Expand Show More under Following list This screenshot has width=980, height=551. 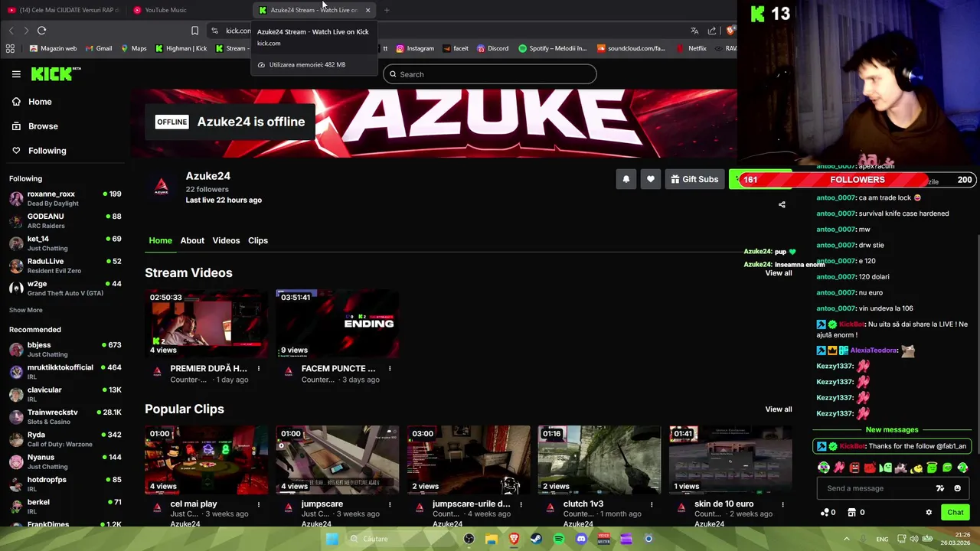click(26, 310)
